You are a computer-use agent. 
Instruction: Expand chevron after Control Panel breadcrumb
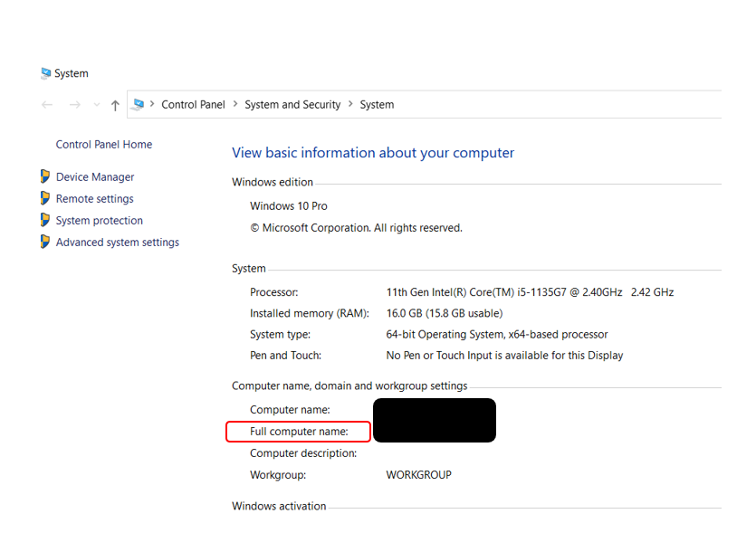pos(235,104)
